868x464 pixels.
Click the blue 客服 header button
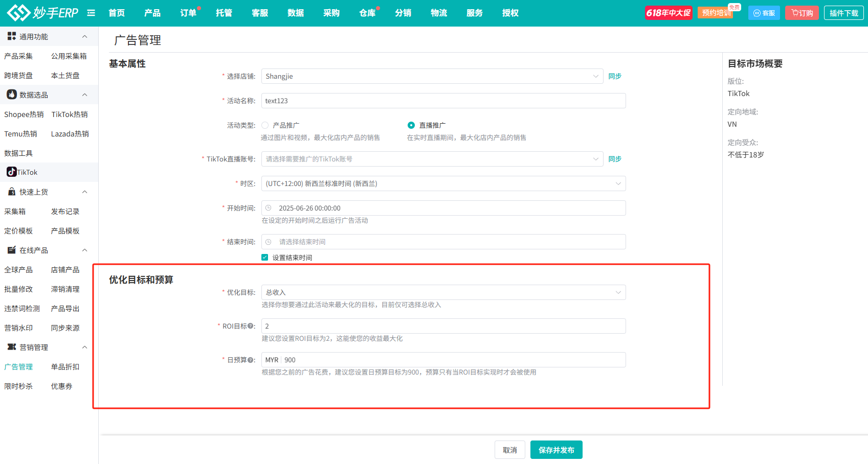click(764, 13)
